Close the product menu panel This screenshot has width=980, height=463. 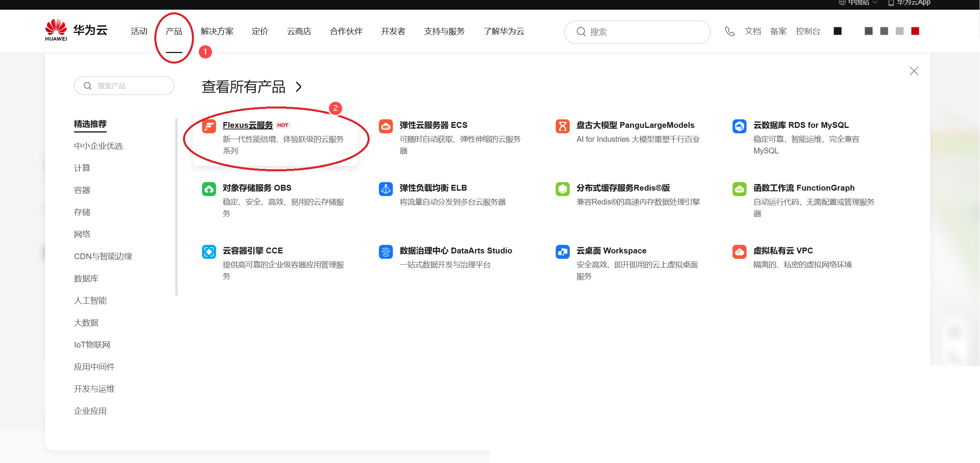(x=914, y=71)
